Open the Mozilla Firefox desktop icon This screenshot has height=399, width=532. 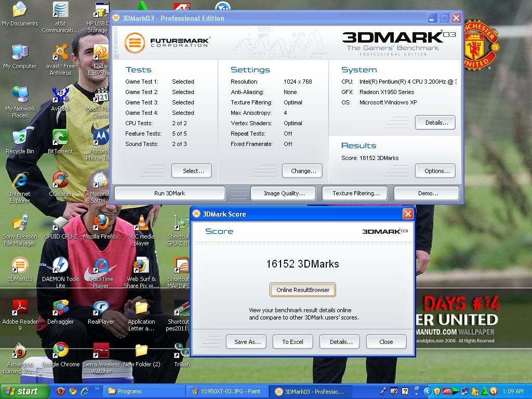click(101, 228)
